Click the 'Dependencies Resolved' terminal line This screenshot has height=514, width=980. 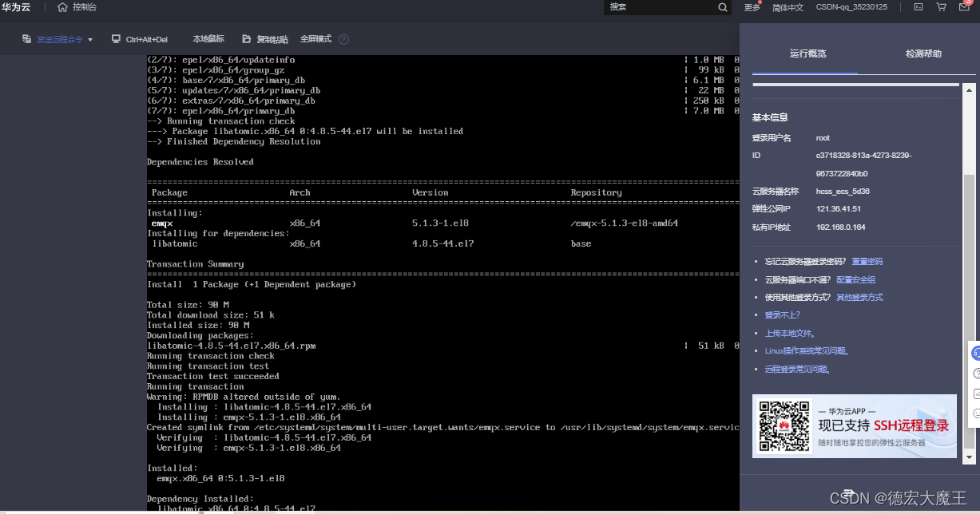(200, 162)
